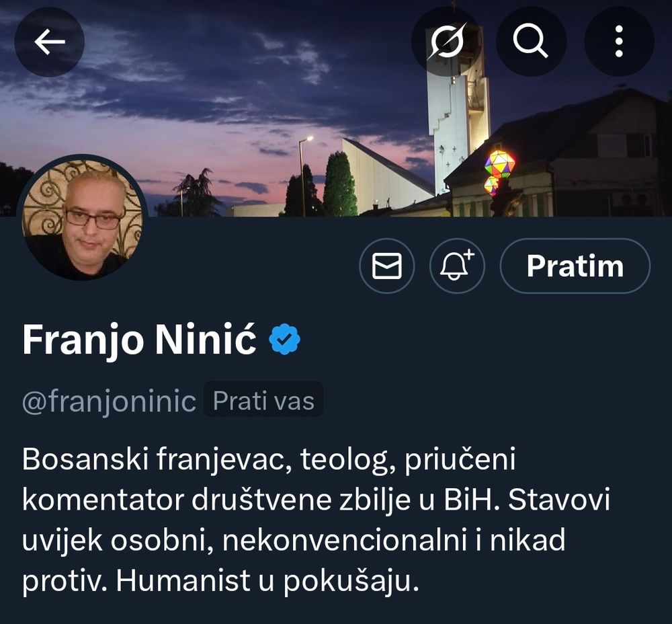Viewport: 672px width, 624px height.
Task: Enable post notifications with the bell icon
Action: pyautogui.click(x=457, y=266)
